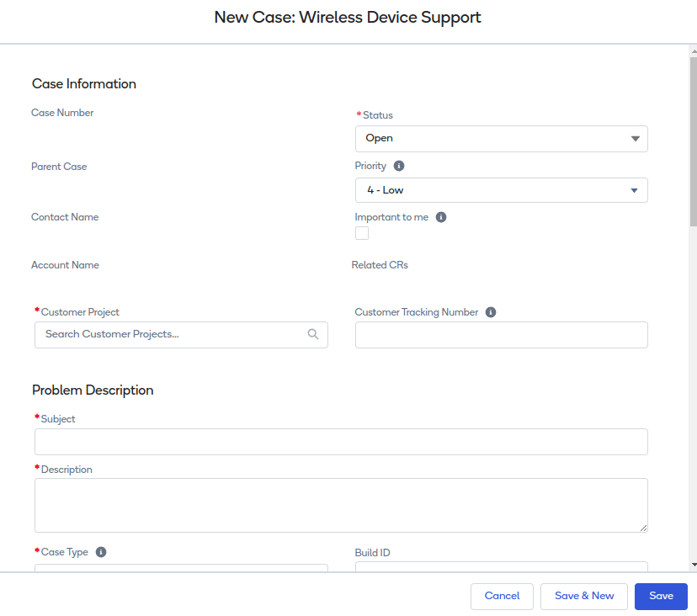Viewport: 697px width, 616px height.
Task: Click the Subject label
Action: (58, 419)
